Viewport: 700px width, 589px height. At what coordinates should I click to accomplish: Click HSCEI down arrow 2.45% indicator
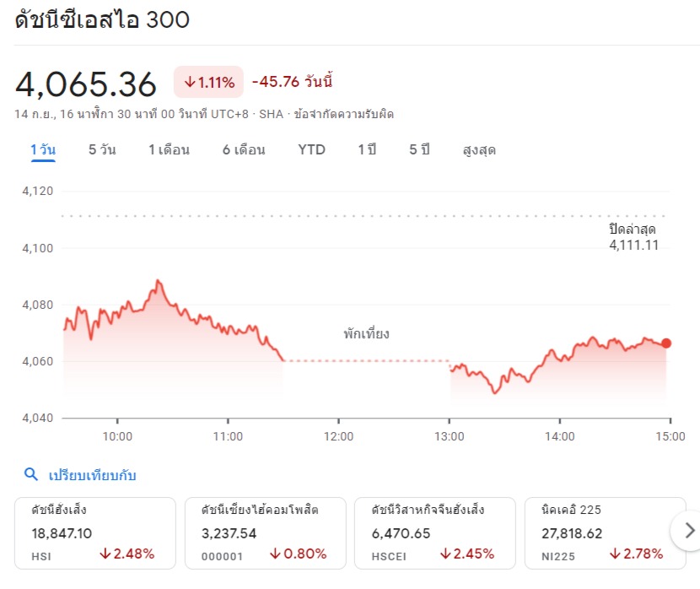click(x=466, y=554)
